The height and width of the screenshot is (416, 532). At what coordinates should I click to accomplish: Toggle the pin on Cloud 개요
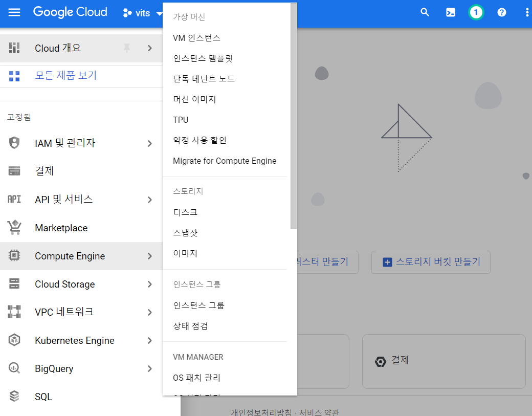[x=127, y=48]
